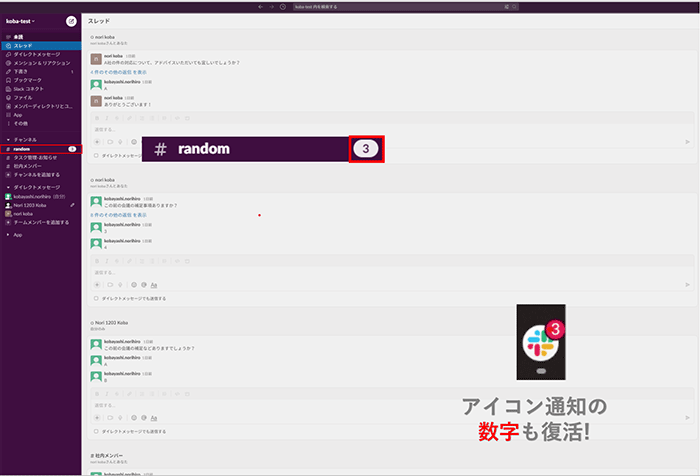Click チャンネルを追加する
Viewport: 700px width, 476px height.
tap(41, 175)
